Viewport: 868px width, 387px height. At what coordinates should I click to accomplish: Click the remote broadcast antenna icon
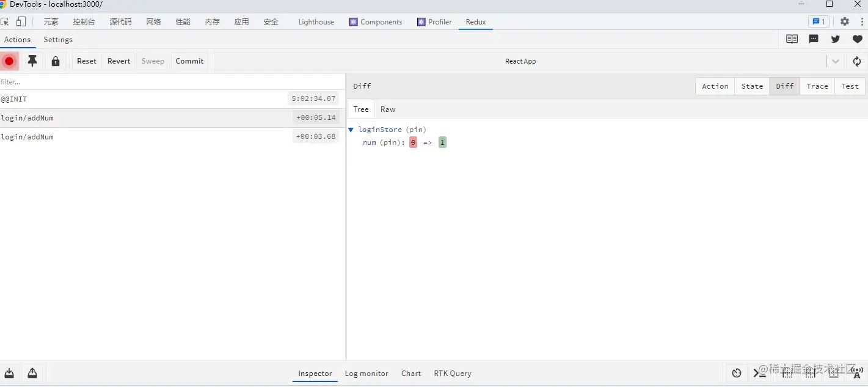(857, 373)
